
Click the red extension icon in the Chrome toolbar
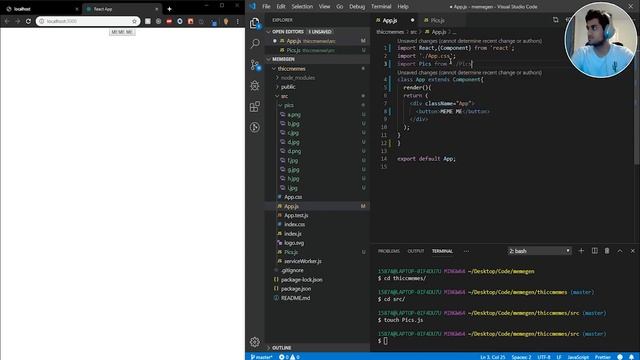[169, 21]
